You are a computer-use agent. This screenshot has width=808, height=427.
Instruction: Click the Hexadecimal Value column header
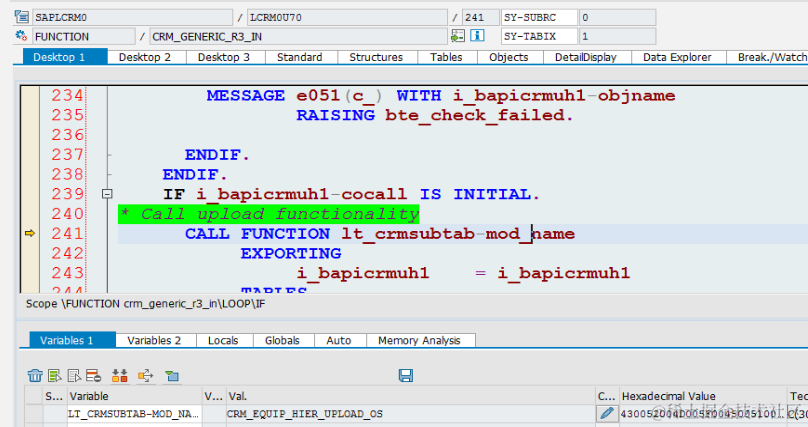703,396
